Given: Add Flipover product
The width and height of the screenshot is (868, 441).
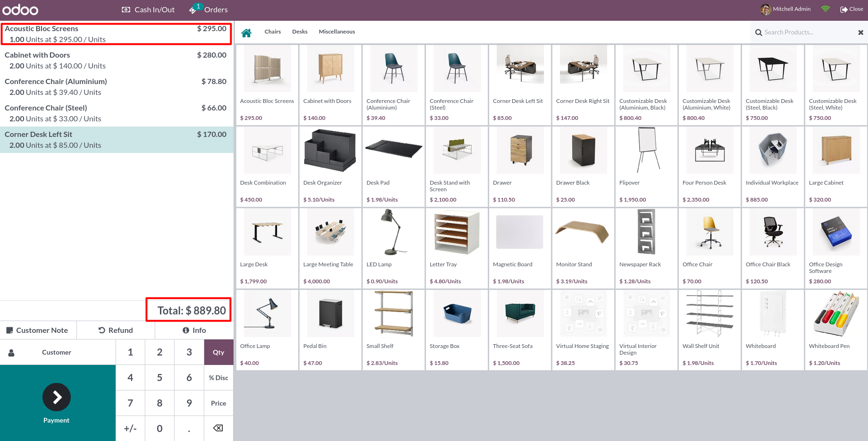Looking at the screenshot, I should tap(647, 167).
